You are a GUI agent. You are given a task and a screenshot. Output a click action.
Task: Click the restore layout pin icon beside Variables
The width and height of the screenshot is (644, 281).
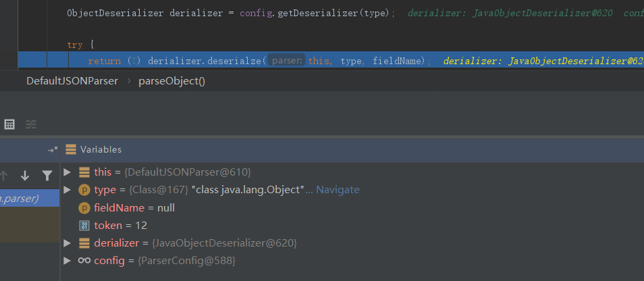coord(51,149)
